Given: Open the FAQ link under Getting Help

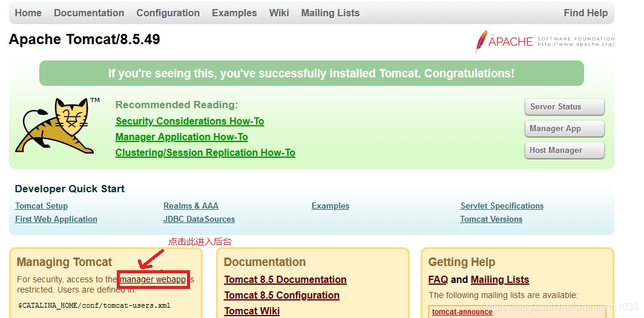Looking at the screenshot, I should click(438, 280).
